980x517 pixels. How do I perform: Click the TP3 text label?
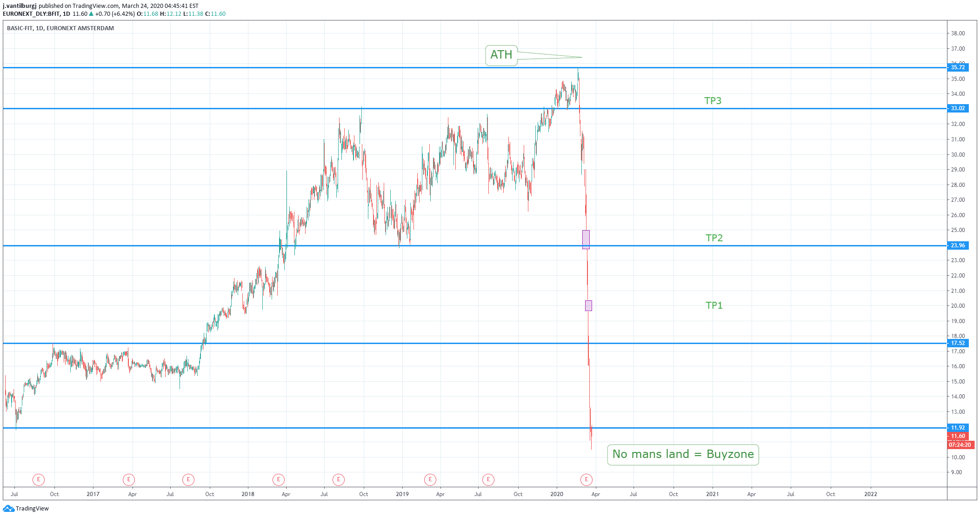[713, 101]
